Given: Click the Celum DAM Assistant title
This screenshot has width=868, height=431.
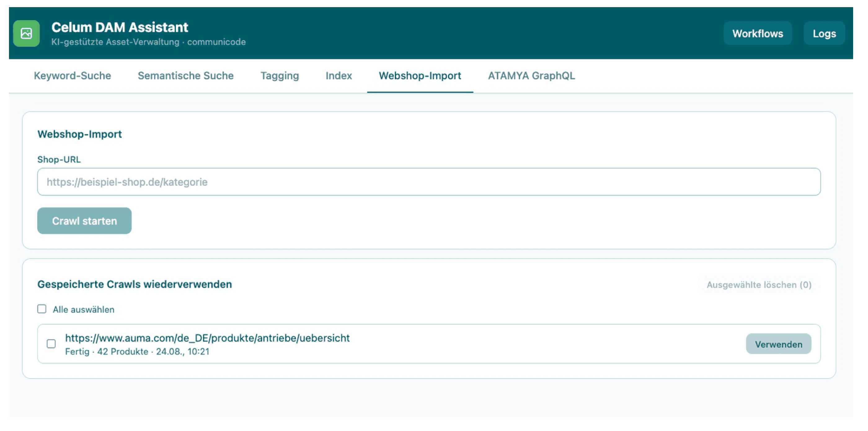Looking at the screenshot, I should 120,27.
